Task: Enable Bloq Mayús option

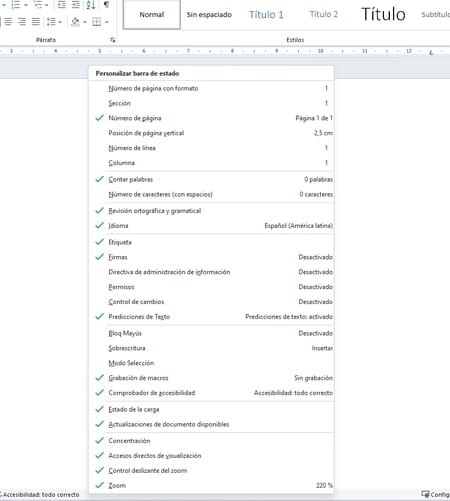Action: point(212,333)
